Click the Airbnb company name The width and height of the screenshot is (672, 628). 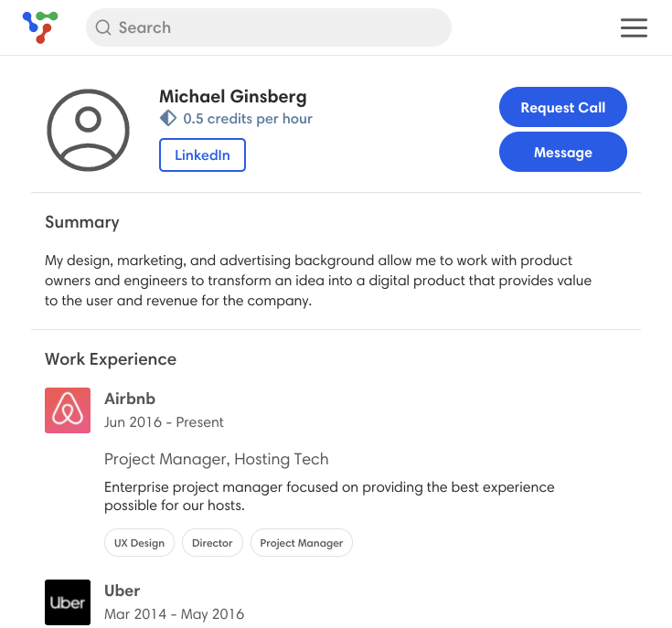coord(130,399)
